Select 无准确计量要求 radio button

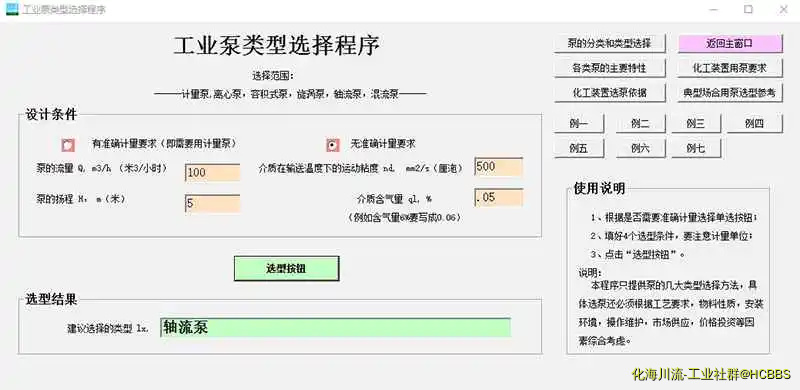(333, 145)
